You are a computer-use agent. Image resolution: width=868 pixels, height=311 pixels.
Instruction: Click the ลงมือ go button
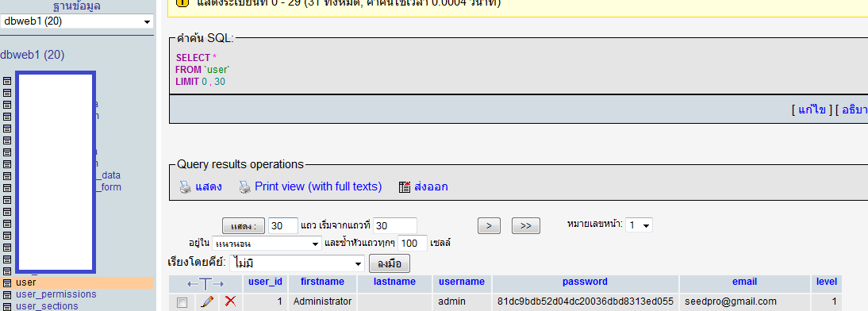[389, 263]
